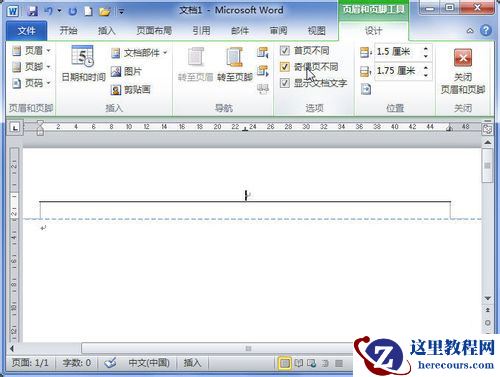
Task: Click 转至页眉 go to header
Action: click(195, 64)
